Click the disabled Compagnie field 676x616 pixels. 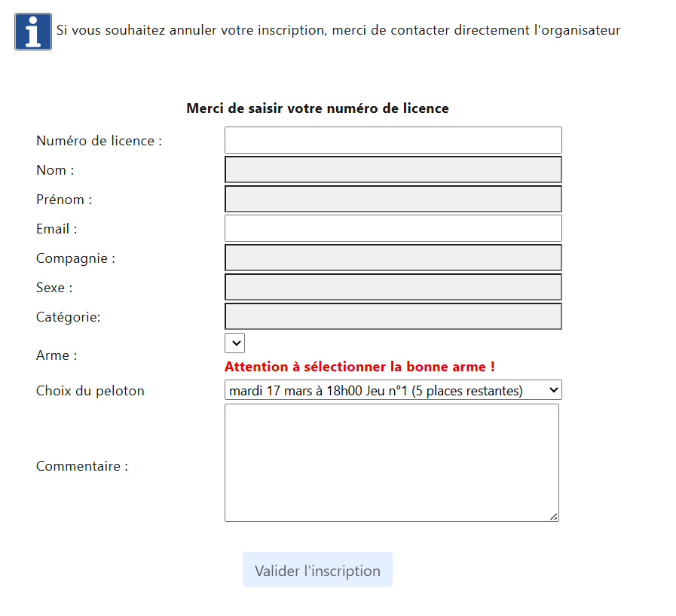click(392, 258)
